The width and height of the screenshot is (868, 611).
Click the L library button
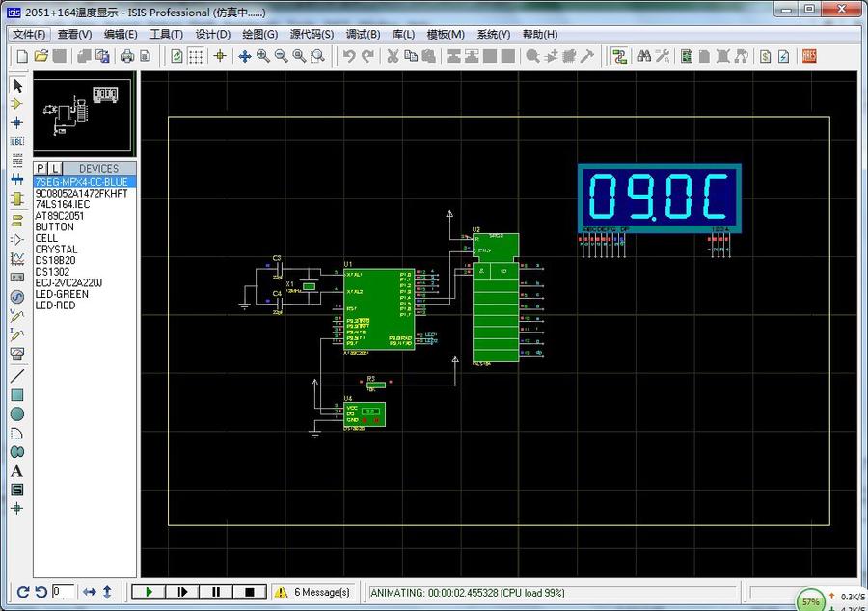point(55,169)
